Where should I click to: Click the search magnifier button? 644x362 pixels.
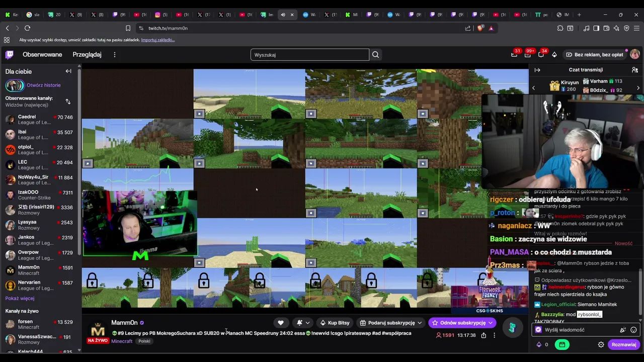point(375,55)
